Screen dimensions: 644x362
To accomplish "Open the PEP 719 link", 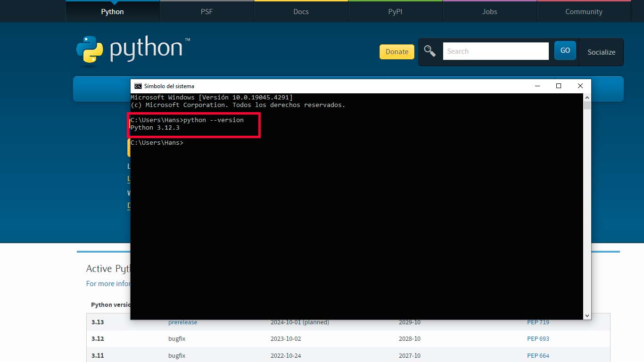I will point(538,322).
